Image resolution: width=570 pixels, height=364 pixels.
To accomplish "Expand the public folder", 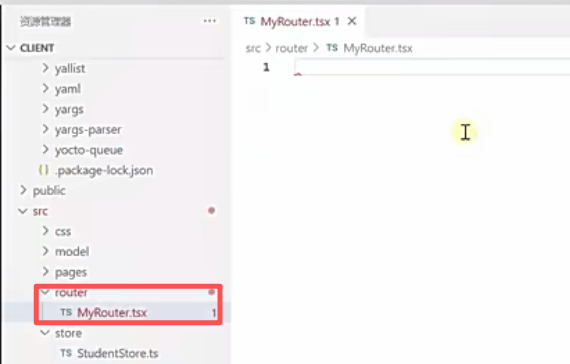I will pos(23,190).
